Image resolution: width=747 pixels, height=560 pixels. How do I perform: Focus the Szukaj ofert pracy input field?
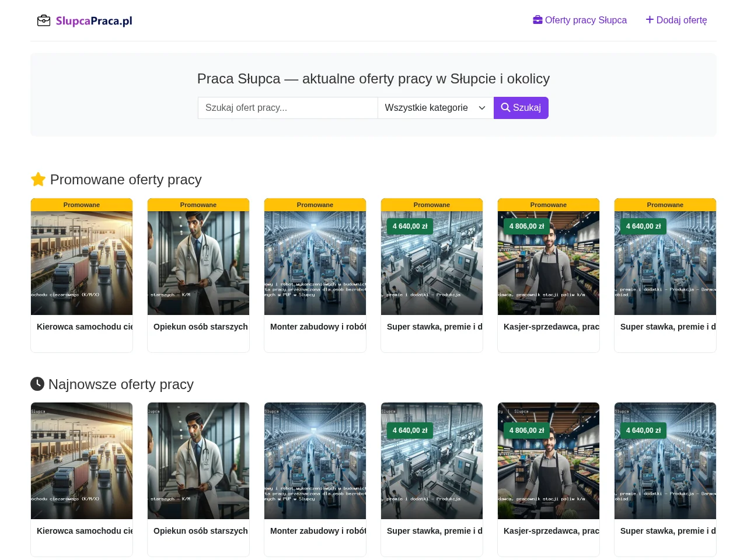(288, 108)
